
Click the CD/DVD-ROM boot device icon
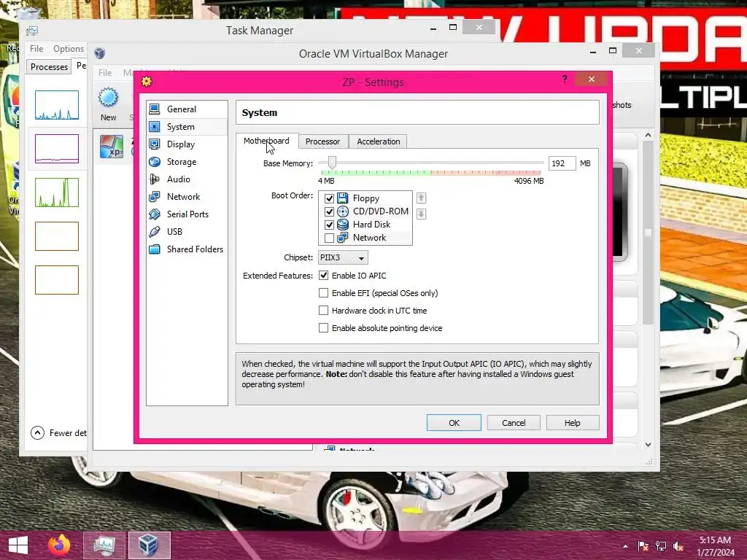tap(343, 211)
